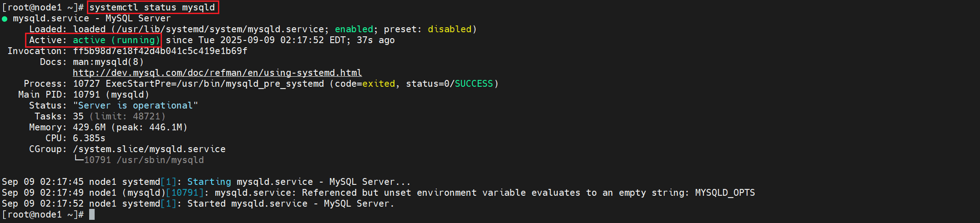The height and width of the screenshot is (223, 980).
Task: Select the 10791 /usr/sbin/mysqld cgroup tree entry
Action: [144, 160]
